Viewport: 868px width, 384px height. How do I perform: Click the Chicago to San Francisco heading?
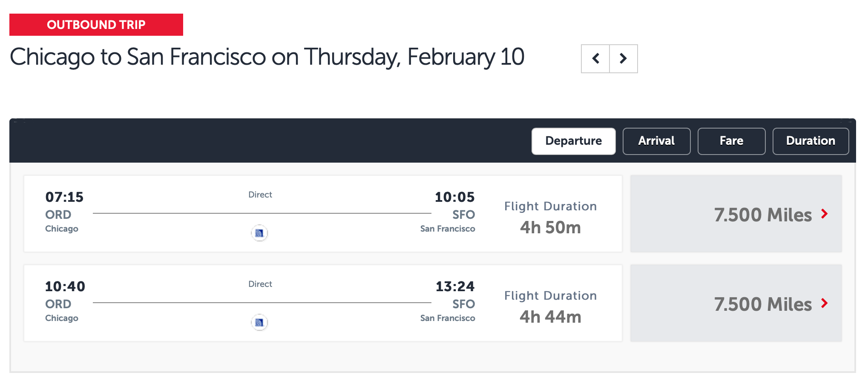coord(267,57)
